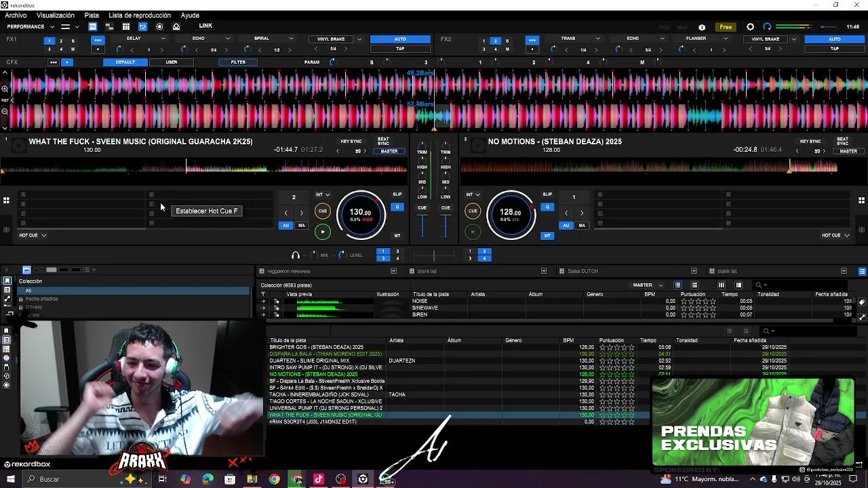Toggle master tempo MT on deck 2

(547, 236)
